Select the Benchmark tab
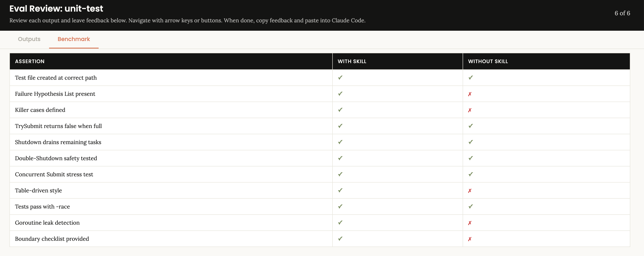 [x=74, y=39]
